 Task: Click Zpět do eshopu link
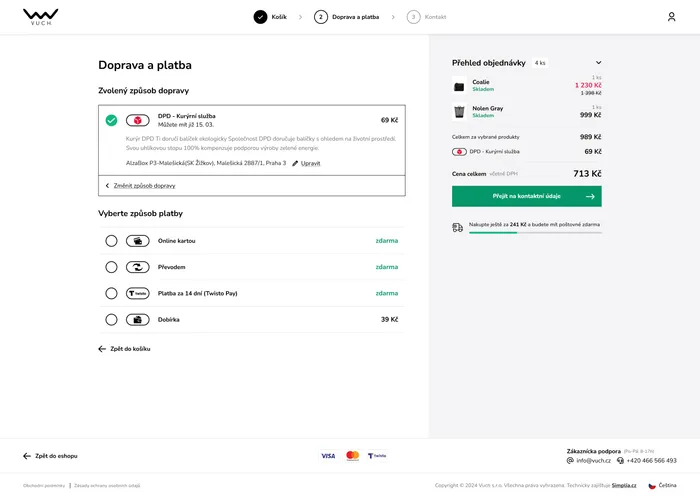pos(56,456)
